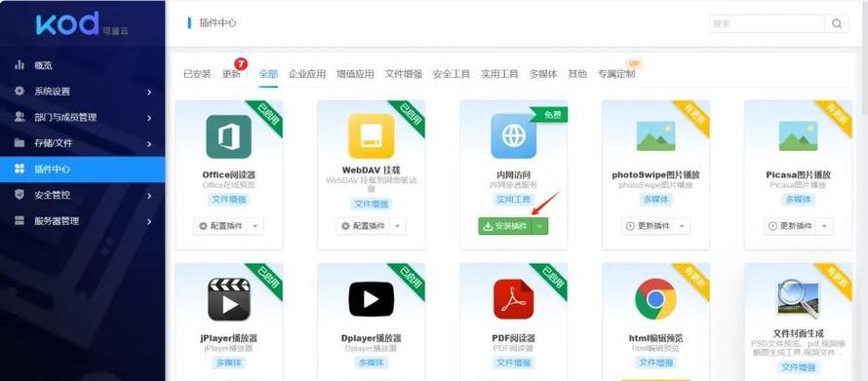Click the 文件增强 tag under WebDAV 挂载
The height and width of the screenshot is (381, 868).
pyautogui.click(x=371, y=204)
